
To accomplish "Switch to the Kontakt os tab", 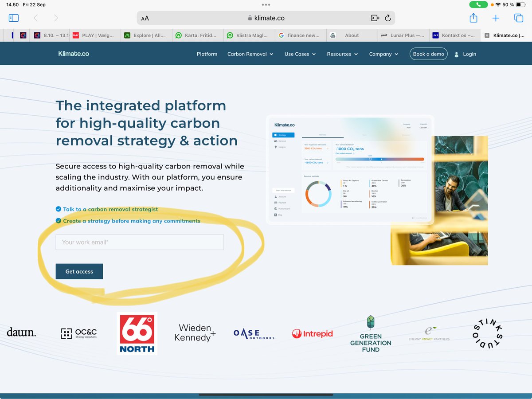I will [455, 35].
